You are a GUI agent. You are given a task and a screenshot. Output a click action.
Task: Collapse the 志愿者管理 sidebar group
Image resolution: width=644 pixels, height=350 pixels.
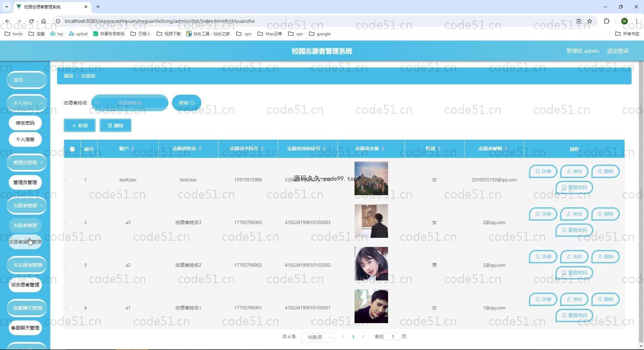point(27,206)
